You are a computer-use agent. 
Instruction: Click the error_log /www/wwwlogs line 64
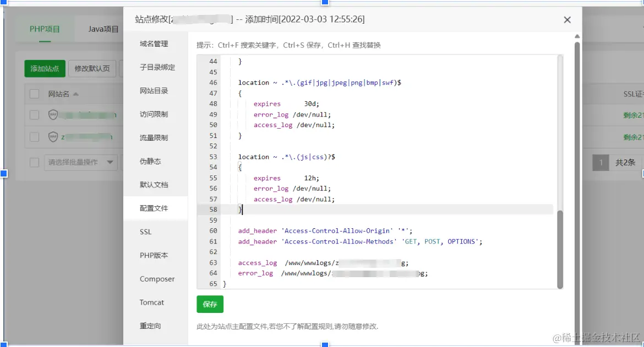coord(333,273)
